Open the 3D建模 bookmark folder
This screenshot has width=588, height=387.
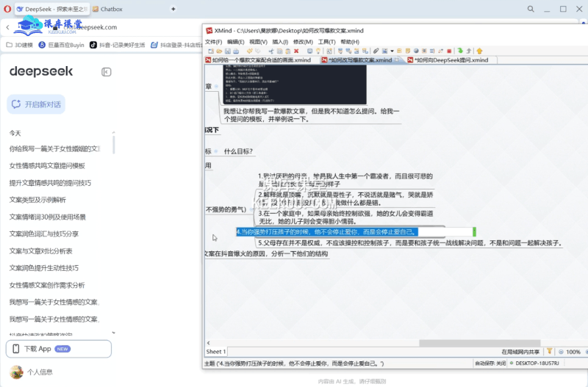click(20, 45)
